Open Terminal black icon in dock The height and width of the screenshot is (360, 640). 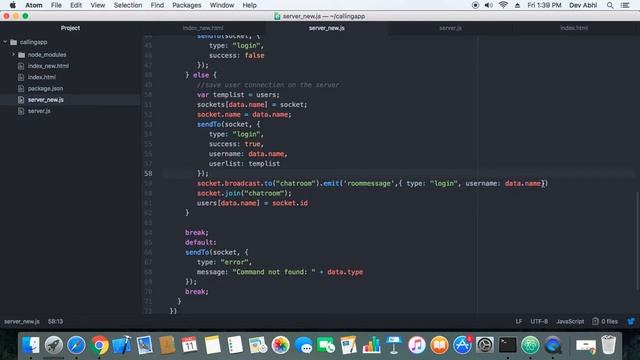(x=507, y=345)
